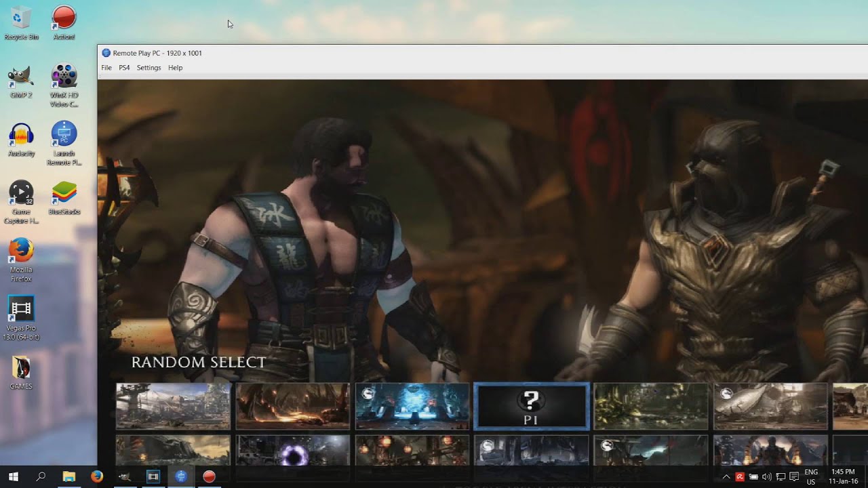The height and width of the screenshot is (488, 868).
Task: Show hidden system tray icons
Action: pyautogui.click(x=726, y=477)
